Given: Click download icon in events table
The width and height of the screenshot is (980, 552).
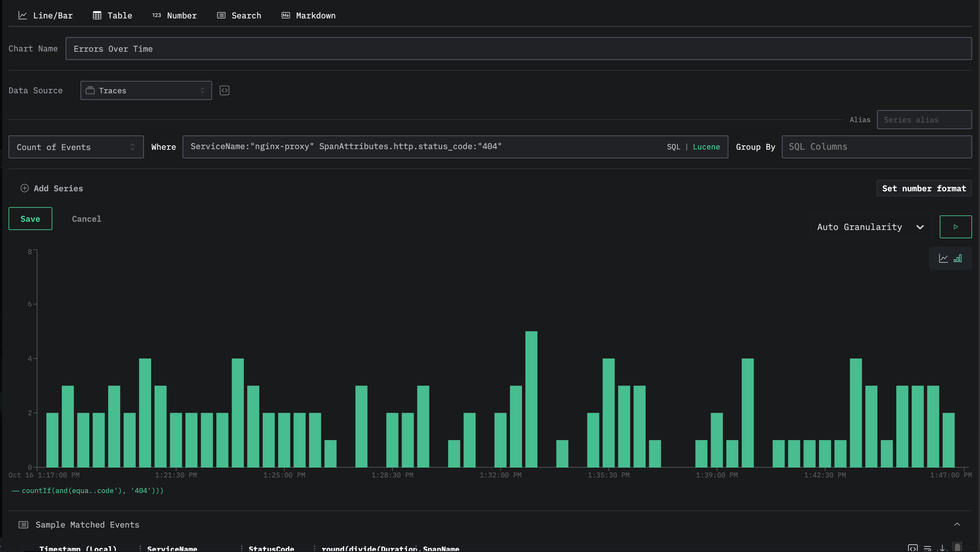Looking at the screenshot, I should 942,548.
